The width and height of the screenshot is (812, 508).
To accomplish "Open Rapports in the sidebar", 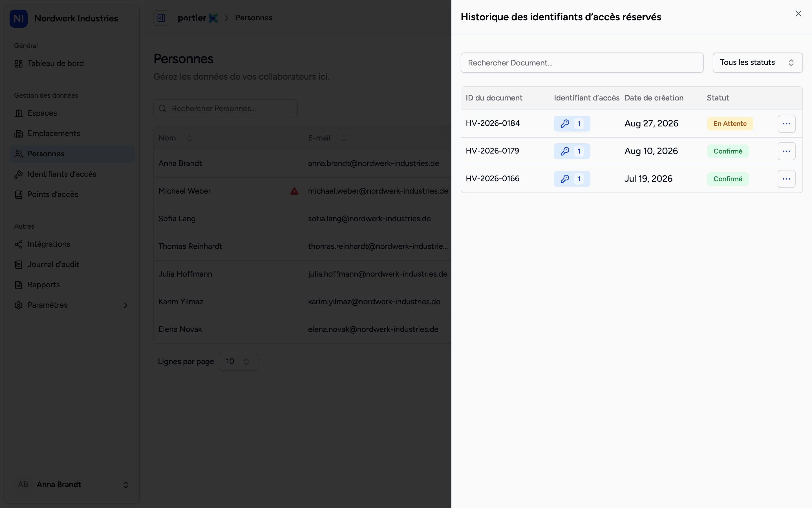I will [x=72, y=285].
